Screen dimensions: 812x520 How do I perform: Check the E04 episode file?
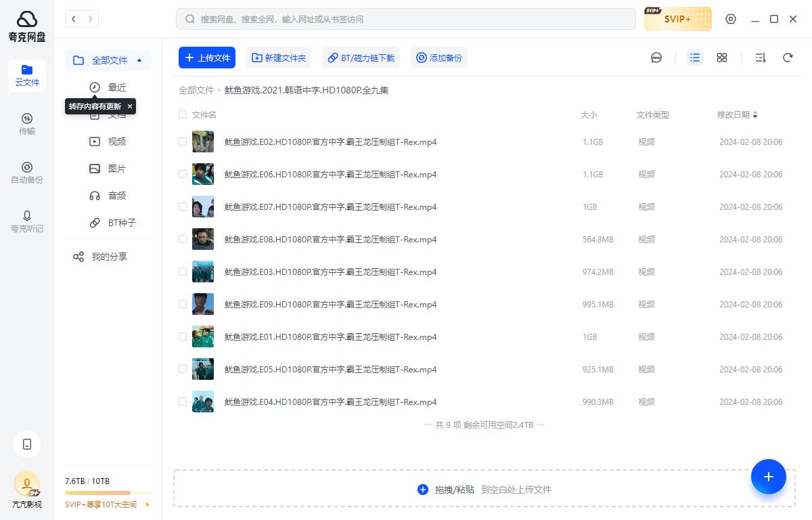183,402
